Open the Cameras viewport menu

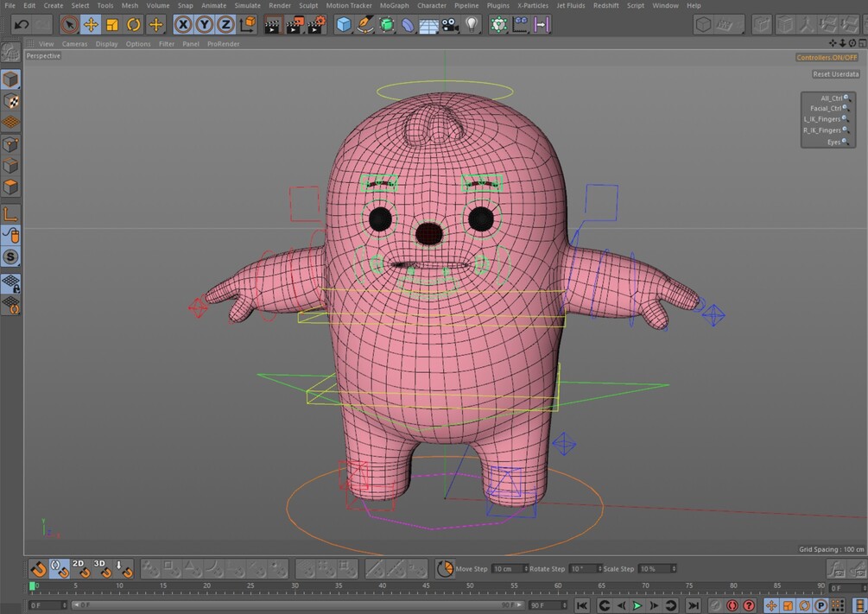(x=74, y=43)
